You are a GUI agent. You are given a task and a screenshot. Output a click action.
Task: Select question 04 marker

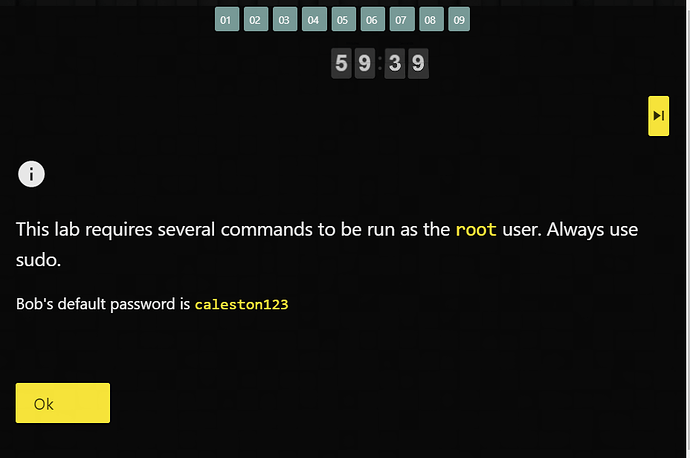(314, 20)
